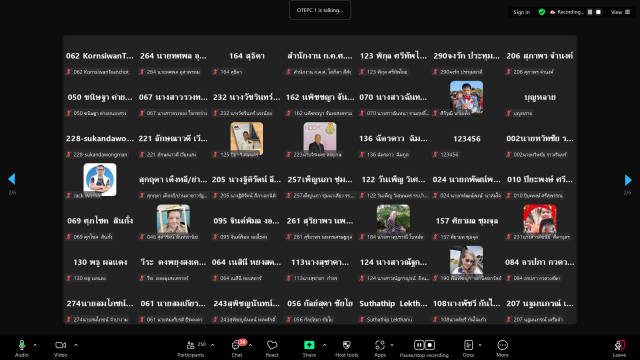Image resolution: width=640 pixels, height=360 pixels.
Task: Click muted mic icon on 069 tile
Action: click(69, 237)
